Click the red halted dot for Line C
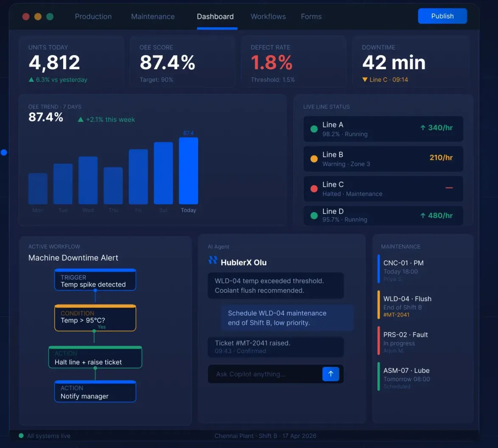 [x=314, y=189]
